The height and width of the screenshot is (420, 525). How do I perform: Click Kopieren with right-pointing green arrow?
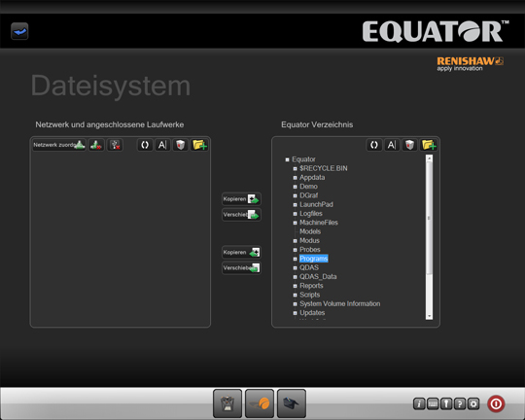241,199
